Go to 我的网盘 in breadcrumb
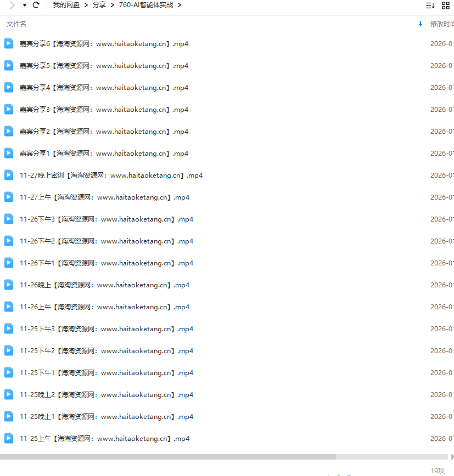This screenshot has width=454, height=476. [x=66, y=5]
